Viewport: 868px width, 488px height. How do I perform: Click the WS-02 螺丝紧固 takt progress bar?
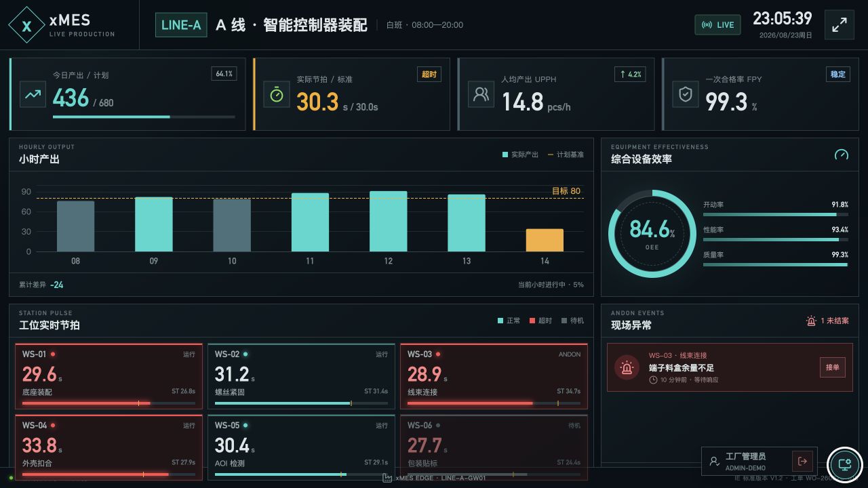click(x=301, y=403)
